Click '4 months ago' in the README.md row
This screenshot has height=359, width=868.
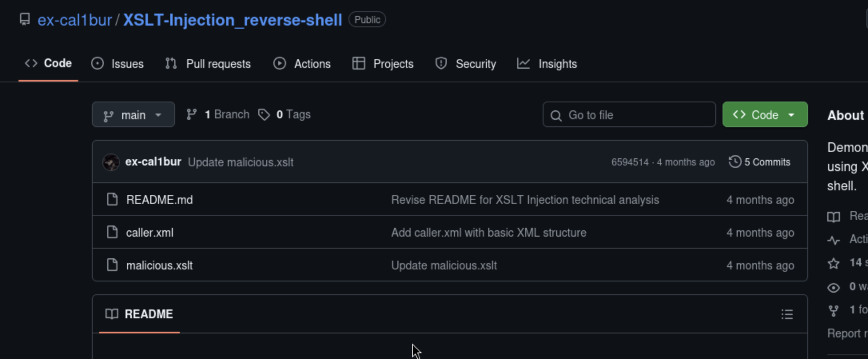tap(760, 200)
